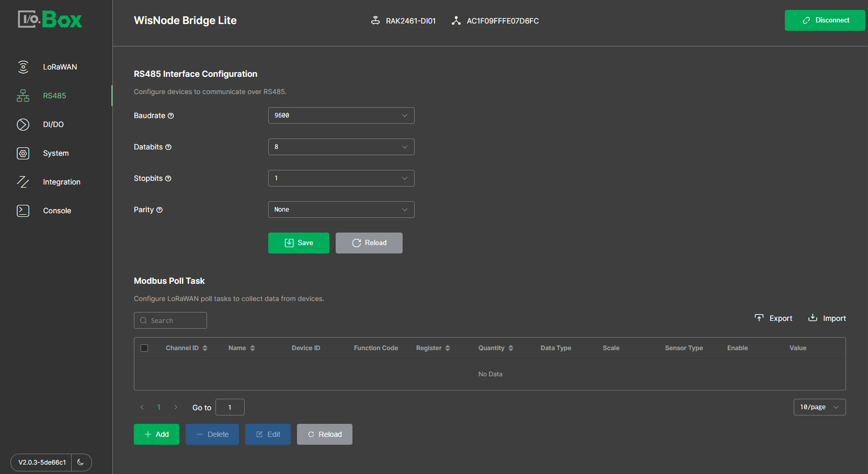
Task: Open the Console menu item
Action: coord(56,211)
